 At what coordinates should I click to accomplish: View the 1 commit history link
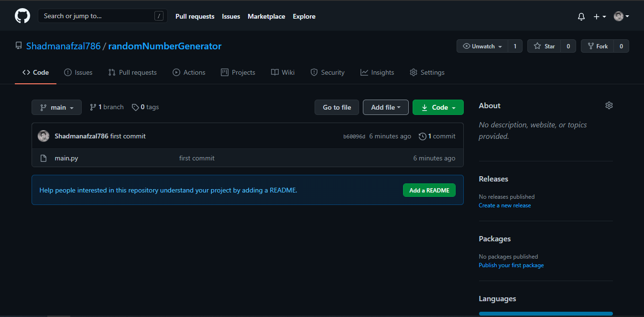coord(437,136)
